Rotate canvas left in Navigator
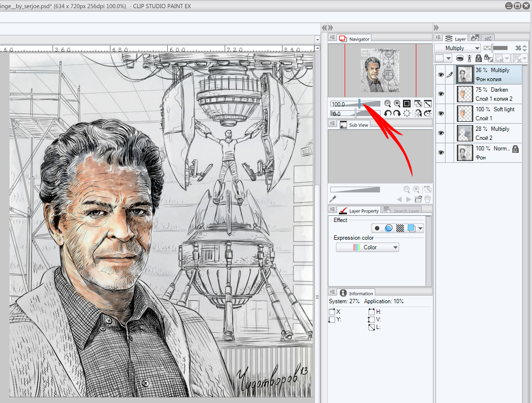The height and width of the screenshot is (403, 532). [388, 114]
